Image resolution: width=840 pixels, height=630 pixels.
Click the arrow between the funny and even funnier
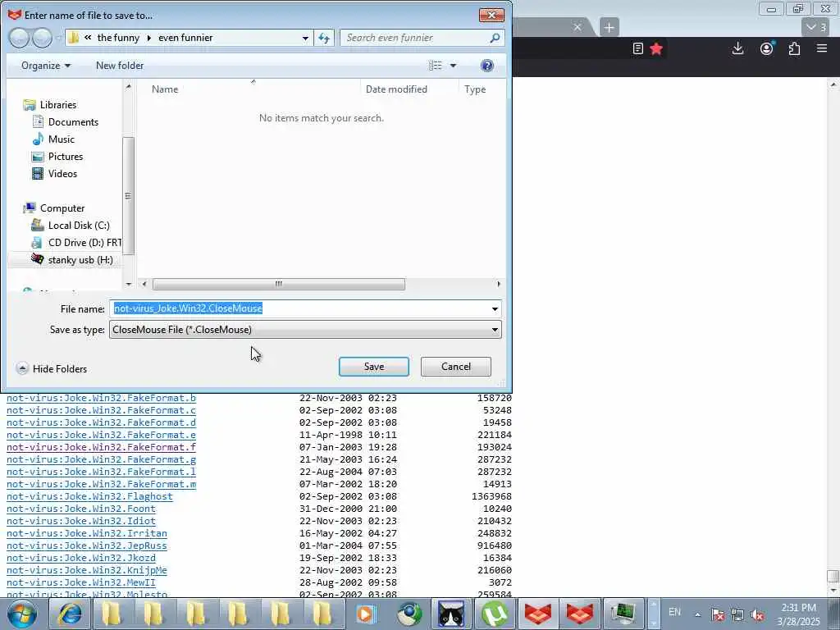click(149, 38)
